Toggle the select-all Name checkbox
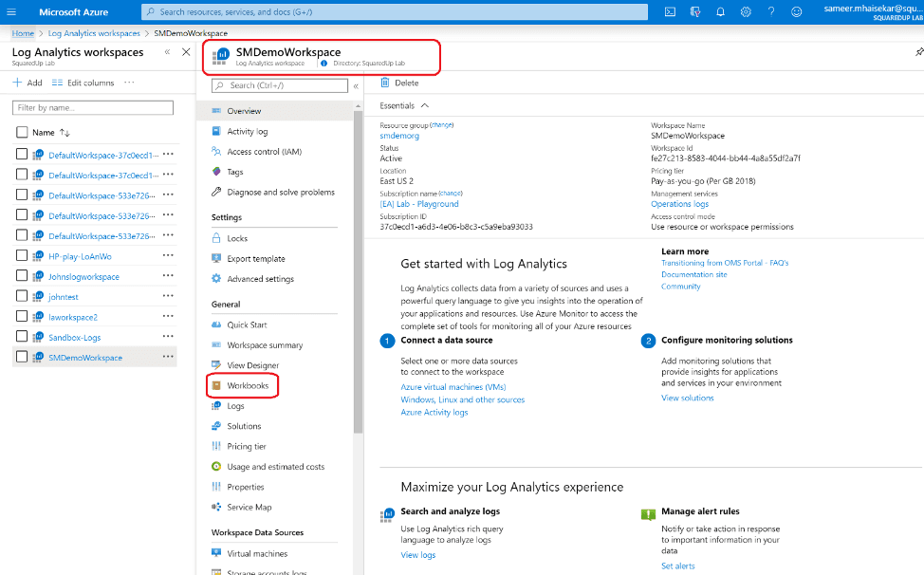This screenshot has height=575, width=924. 22,133
